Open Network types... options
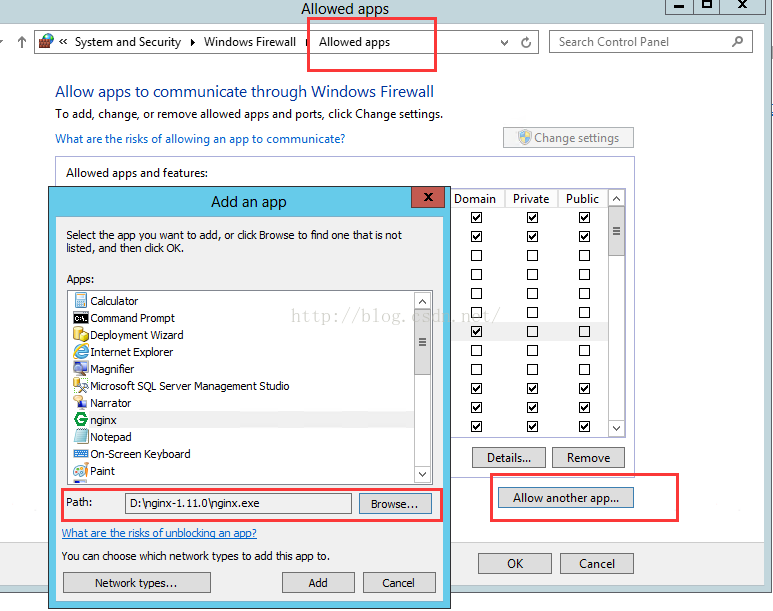The width and height of the screenshot is (773, 611). (x=137, y=582)
